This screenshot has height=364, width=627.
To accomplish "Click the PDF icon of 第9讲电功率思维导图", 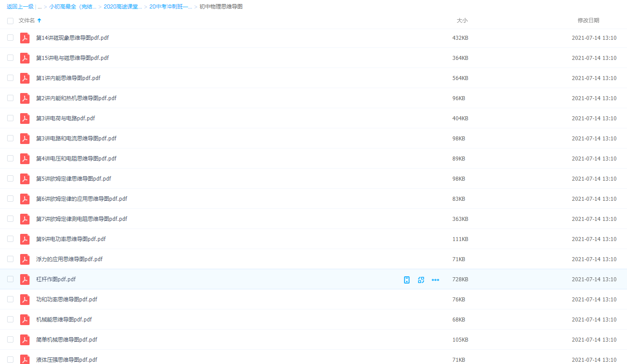I will (25, 239).
